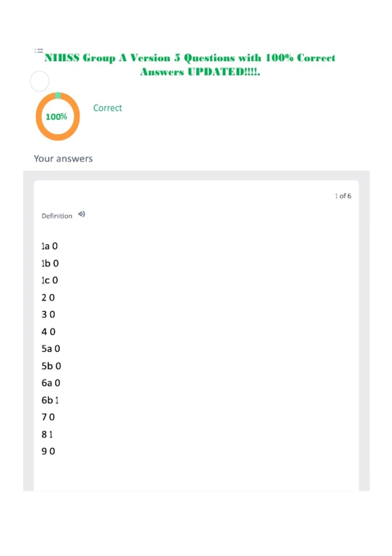Click the Your answers heading
This screenshot has height=556, width=392.
tap(63, 159)
